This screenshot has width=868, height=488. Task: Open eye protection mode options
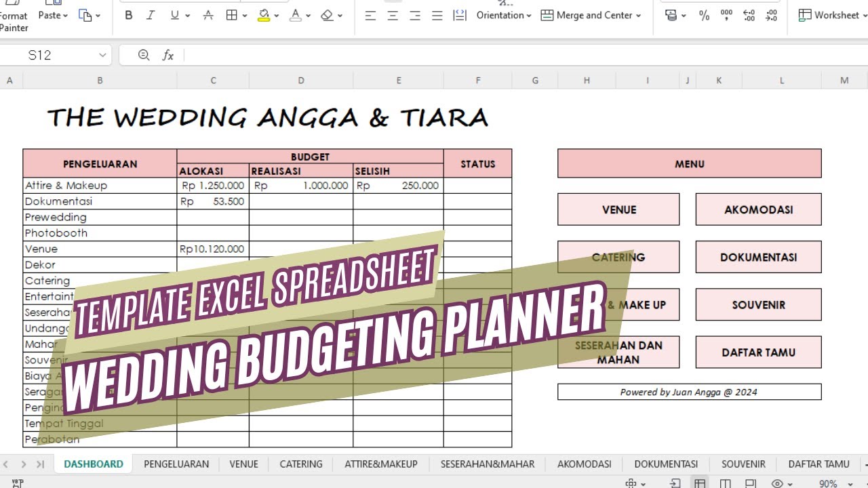tap(782, 483)
